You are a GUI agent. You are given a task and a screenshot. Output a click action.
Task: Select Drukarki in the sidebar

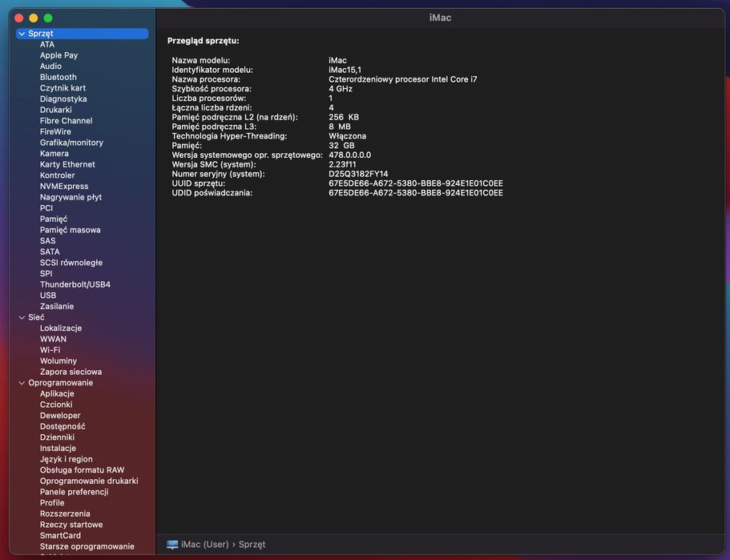tap(56, 110)
